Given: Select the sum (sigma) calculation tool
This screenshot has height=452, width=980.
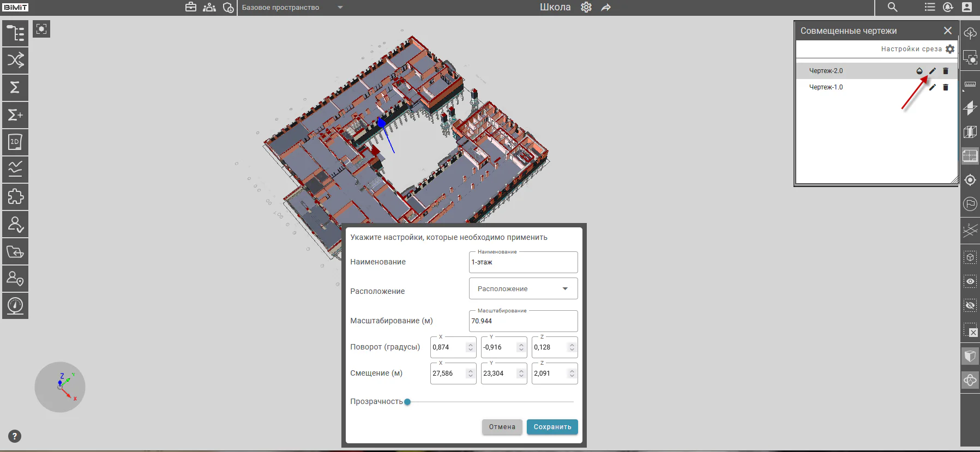Looking at the screenshot, I should (x=15, y=88).
